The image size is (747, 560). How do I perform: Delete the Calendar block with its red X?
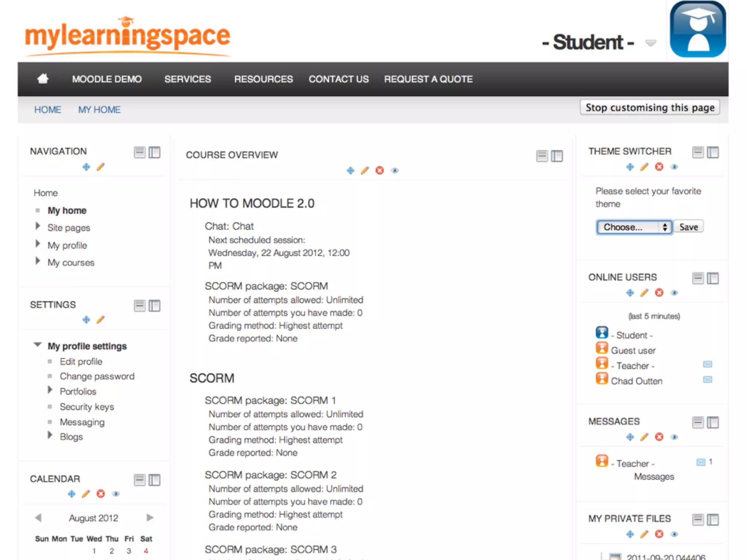point(101,494)
